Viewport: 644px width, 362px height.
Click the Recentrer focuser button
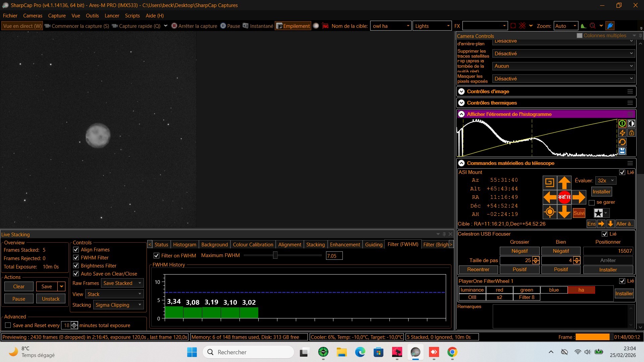click(478, 269)
